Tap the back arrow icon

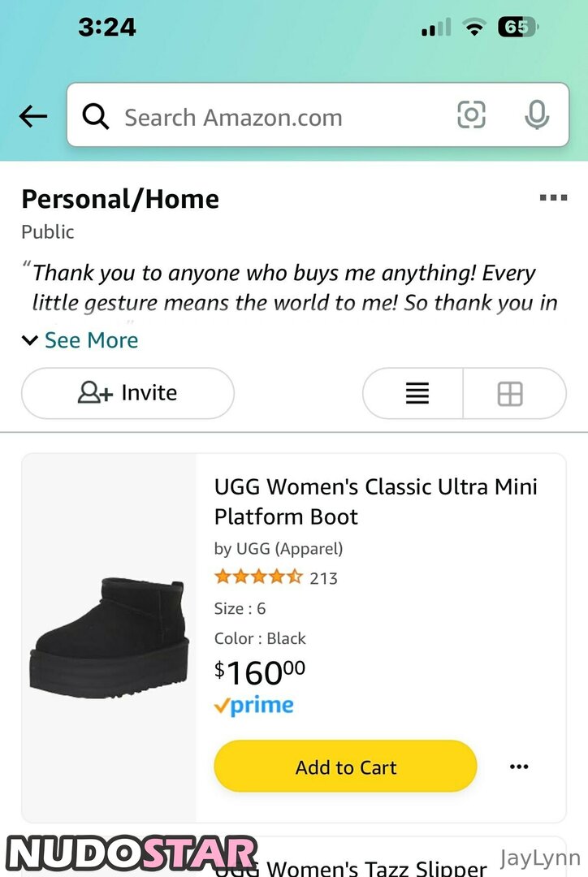(x=33, y=117)
